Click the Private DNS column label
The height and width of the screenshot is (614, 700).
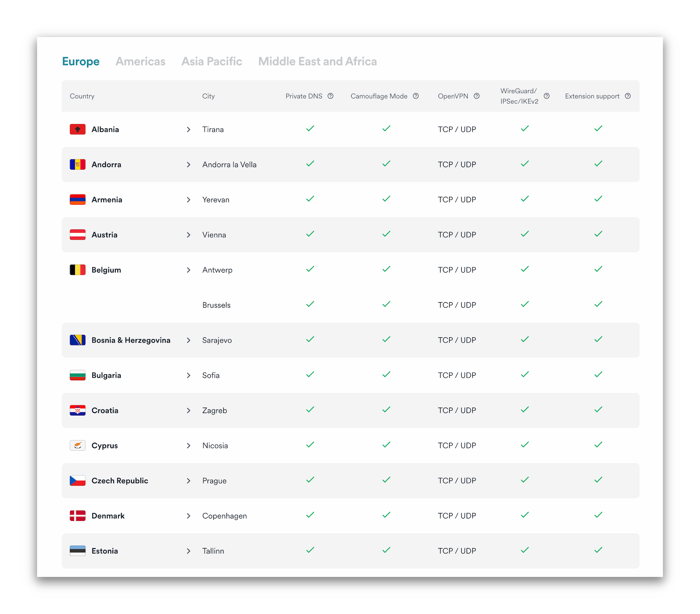(304, 96)
